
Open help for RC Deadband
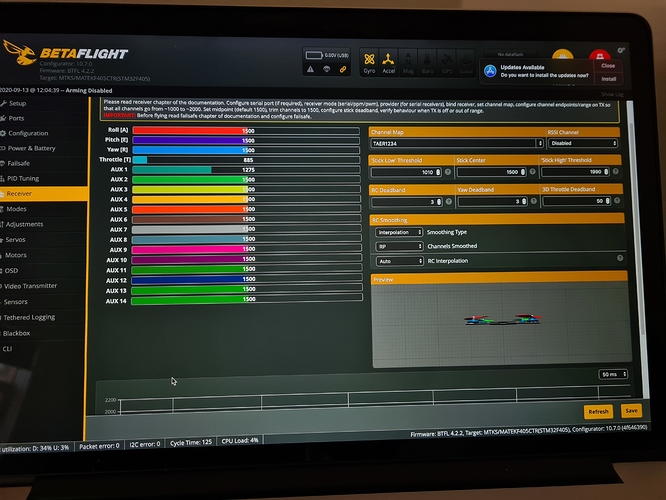(449, 201)
